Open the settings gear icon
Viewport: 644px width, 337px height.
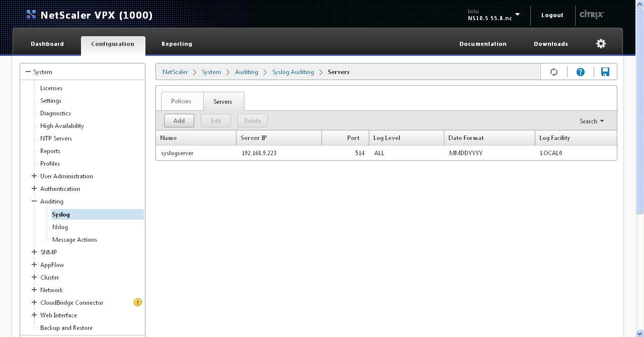pyautogui.click(x=601, y=44)
